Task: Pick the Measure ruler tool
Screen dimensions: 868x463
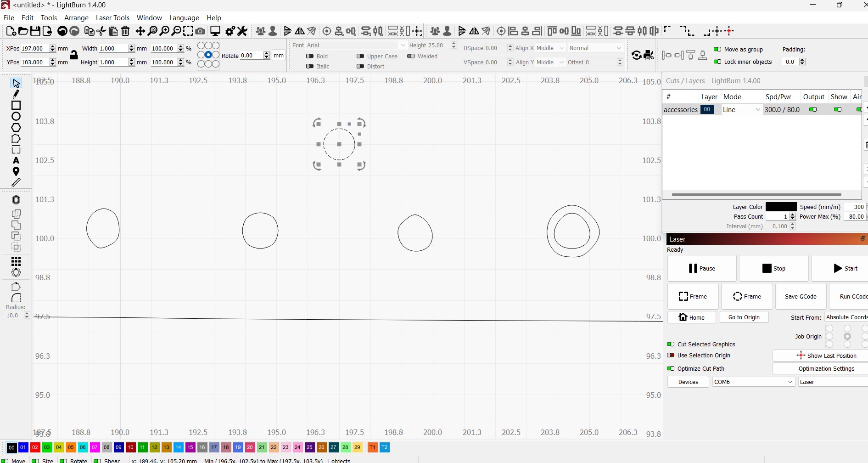Action: tap(16, 182)
